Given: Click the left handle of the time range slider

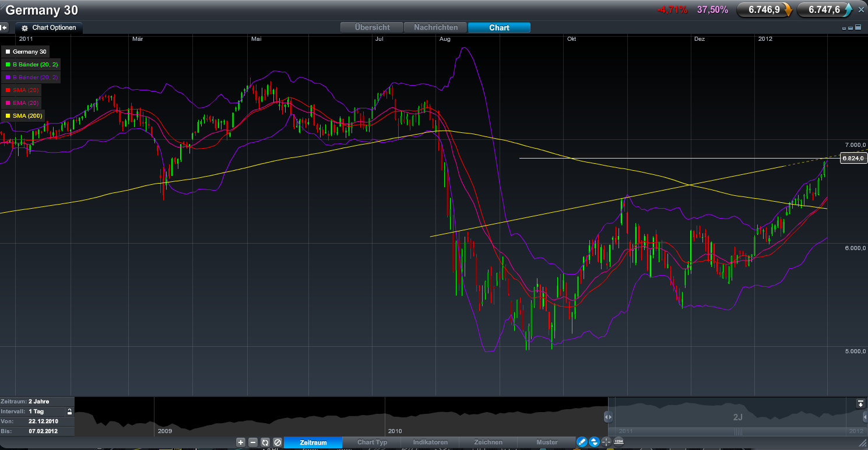Looking at the screenshot, I should pos(608,417).
